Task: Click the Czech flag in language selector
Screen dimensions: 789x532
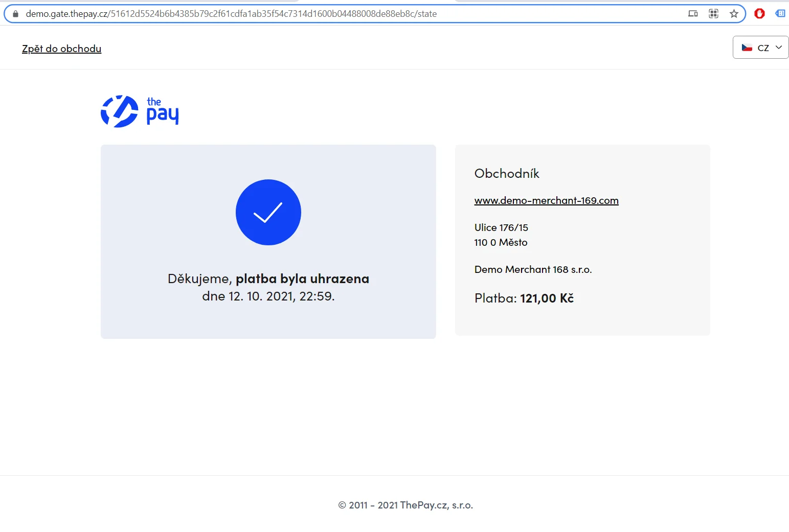Action: click(x=747, y=48)
